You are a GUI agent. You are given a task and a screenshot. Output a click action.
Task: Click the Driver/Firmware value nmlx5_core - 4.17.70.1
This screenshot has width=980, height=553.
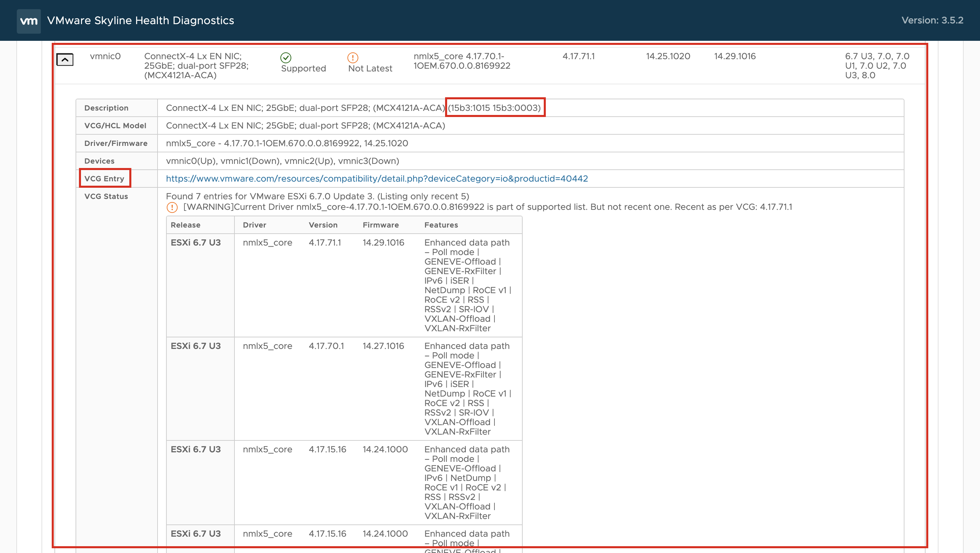287,143
